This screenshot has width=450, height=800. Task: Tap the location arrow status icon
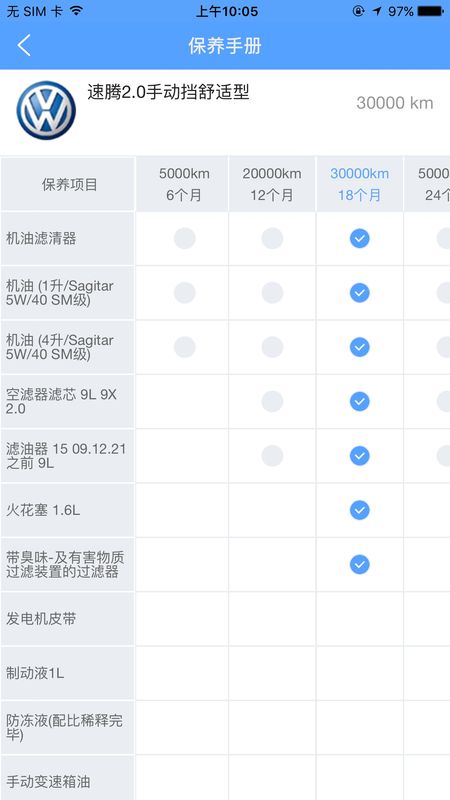pyautogui.click(x=377, y=11)
